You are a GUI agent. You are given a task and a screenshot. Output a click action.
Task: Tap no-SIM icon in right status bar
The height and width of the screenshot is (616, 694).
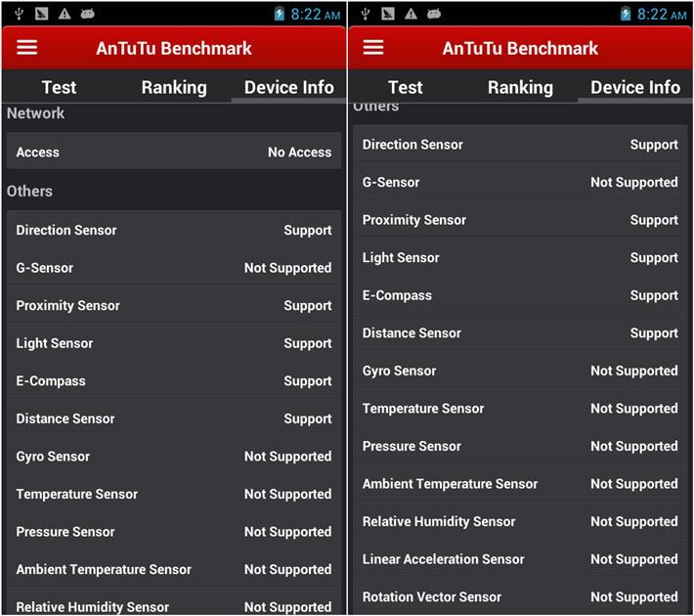coord(388,14)
